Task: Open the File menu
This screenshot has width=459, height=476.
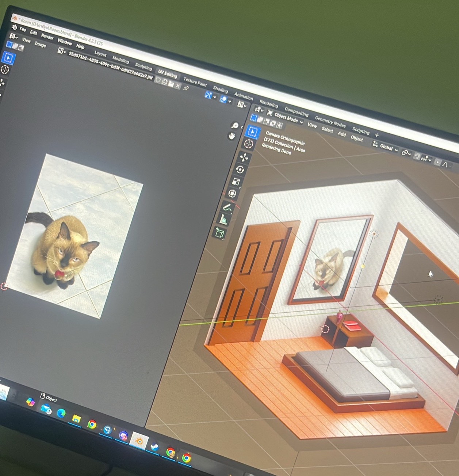Action: [x=23, y=29]
